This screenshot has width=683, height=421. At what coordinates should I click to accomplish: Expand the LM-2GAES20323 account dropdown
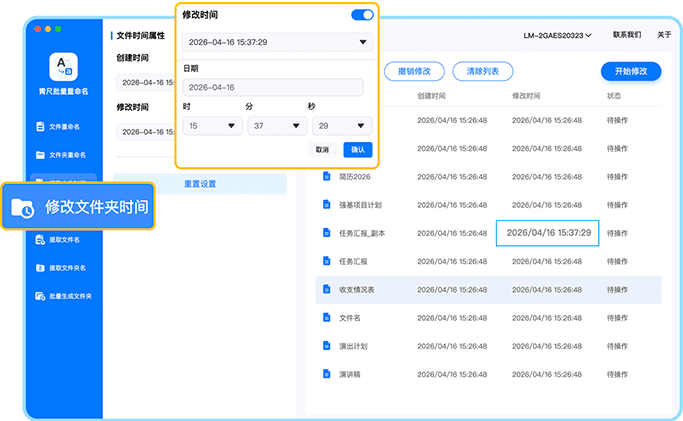pos(558,35)
